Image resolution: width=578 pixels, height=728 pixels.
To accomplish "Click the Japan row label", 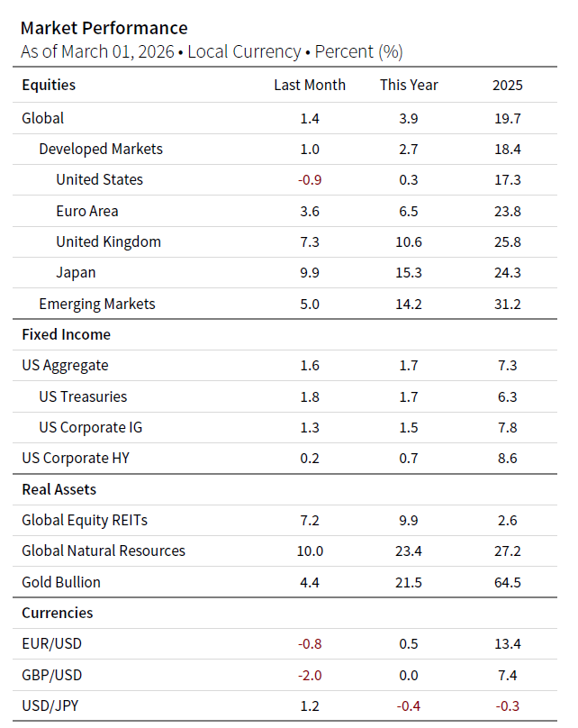I will point(76,272).
